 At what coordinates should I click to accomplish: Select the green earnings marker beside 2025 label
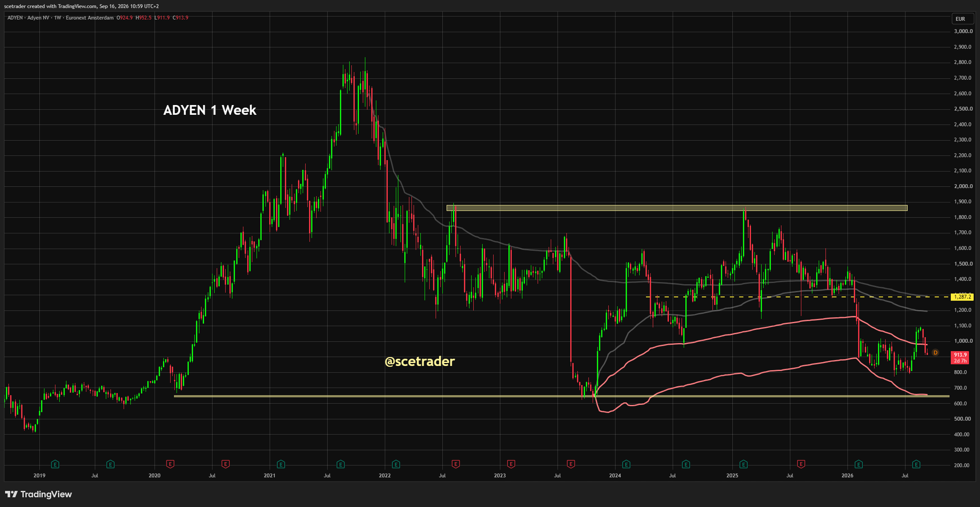coord(743,464)
